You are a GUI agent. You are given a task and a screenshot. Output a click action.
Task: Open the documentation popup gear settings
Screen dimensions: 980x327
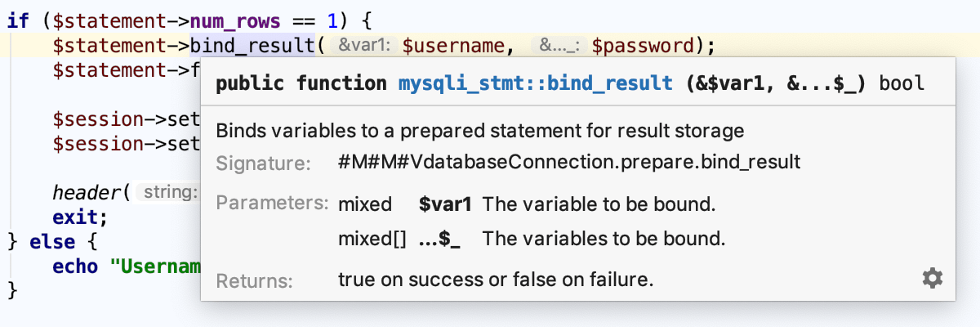click(x=932, y=278)
